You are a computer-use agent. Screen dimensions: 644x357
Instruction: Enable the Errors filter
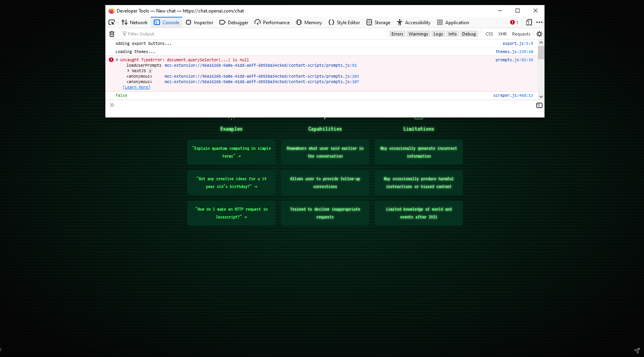397,34
